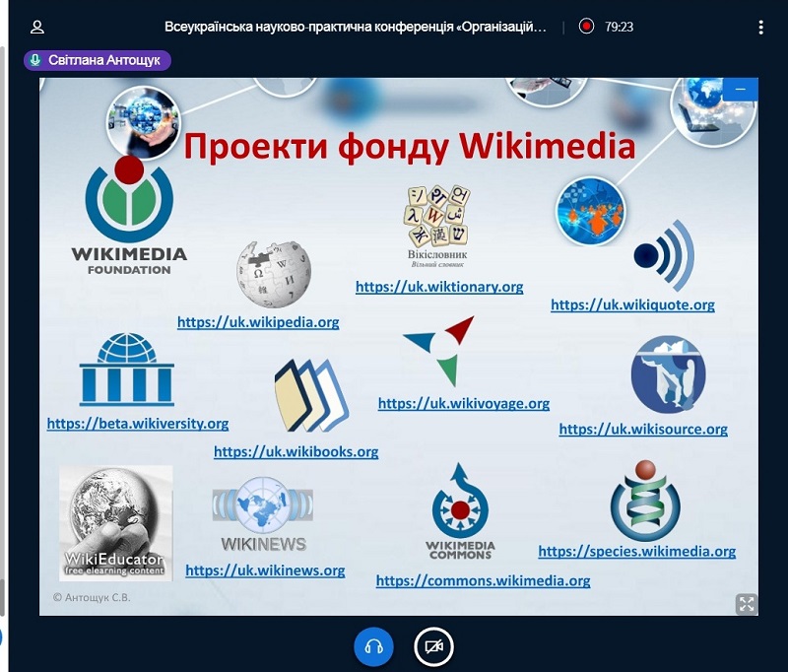Enable the crossed-out camera button
788x672 pixels.
pyautogui.click(x=433, y=646)
